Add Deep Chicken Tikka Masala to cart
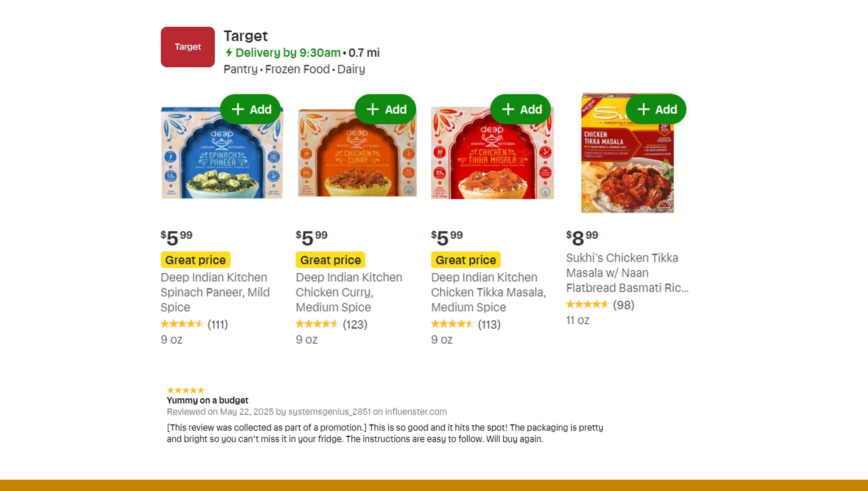Screen dimensions: 868x491 click(x=521, y=109)
